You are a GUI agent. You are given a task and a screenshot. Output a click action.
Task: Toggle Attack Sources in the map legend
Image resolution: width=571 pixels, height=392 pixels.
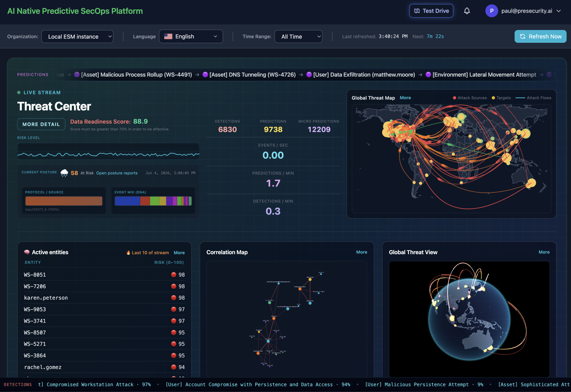(470, 98)
